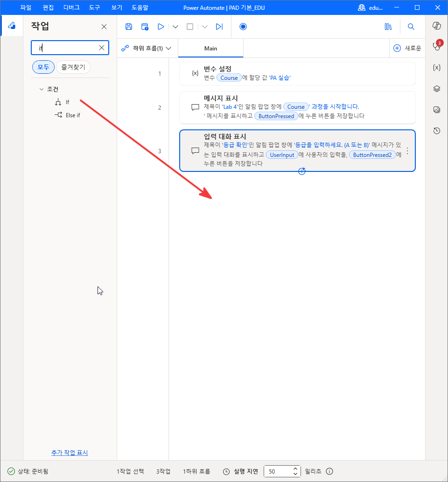Increase run delay with the up arrow
The height and width of the screenshot is (482, 448).
(295, 468)
